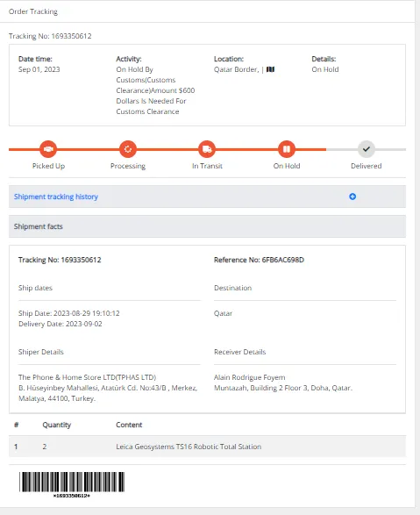Screen dimensions: 420x515
Task: Open the map icon beside Qatar Border
Action: coord(270,69)
